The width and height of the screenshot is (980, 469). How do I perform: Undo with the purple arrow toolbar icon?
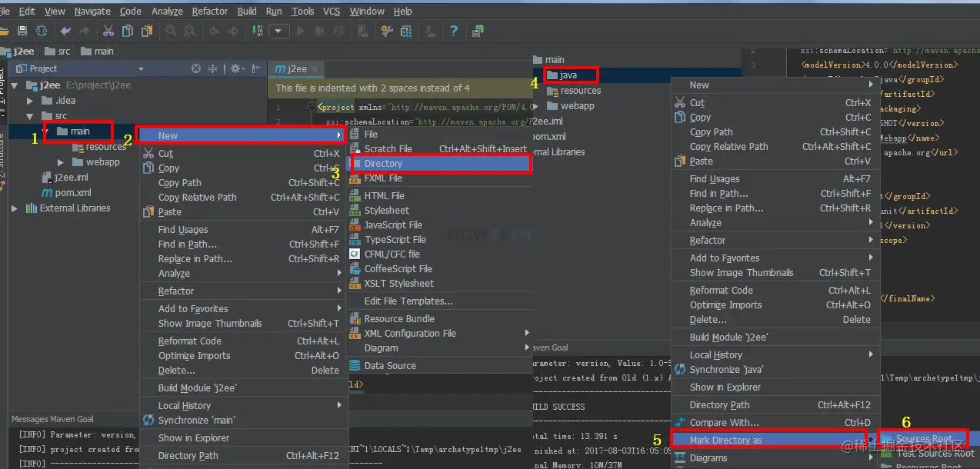point(65,31)
